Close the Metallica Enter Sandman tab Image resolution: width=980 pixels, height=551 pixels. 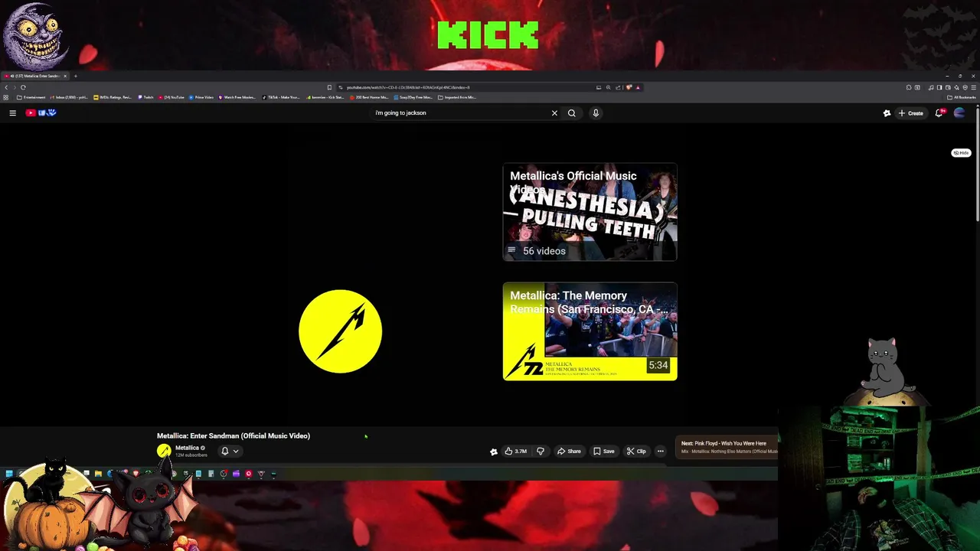point(65,76)
